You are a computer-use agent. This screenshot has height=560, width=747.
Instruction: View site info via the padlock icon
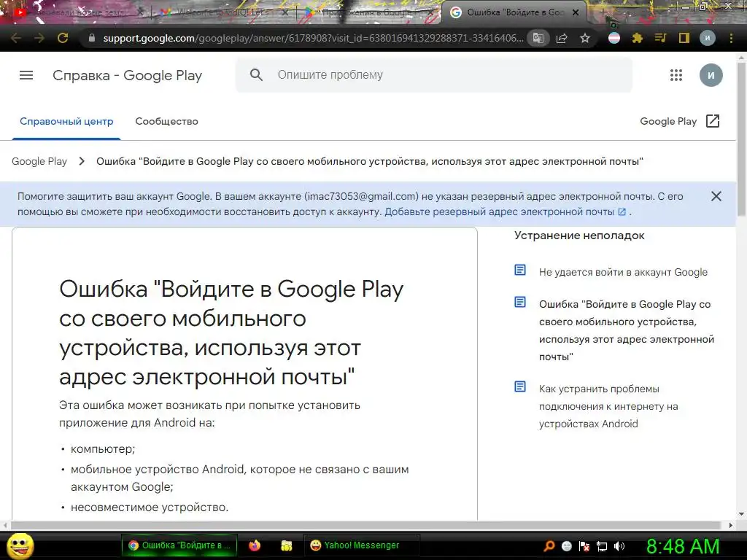92,38
